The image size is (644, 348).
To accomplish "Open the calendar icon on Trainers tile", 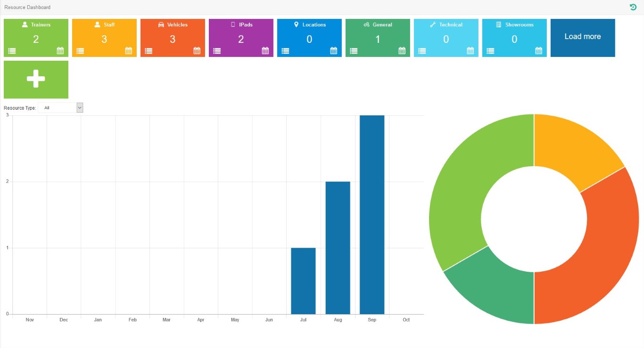I will coord(60,51).
